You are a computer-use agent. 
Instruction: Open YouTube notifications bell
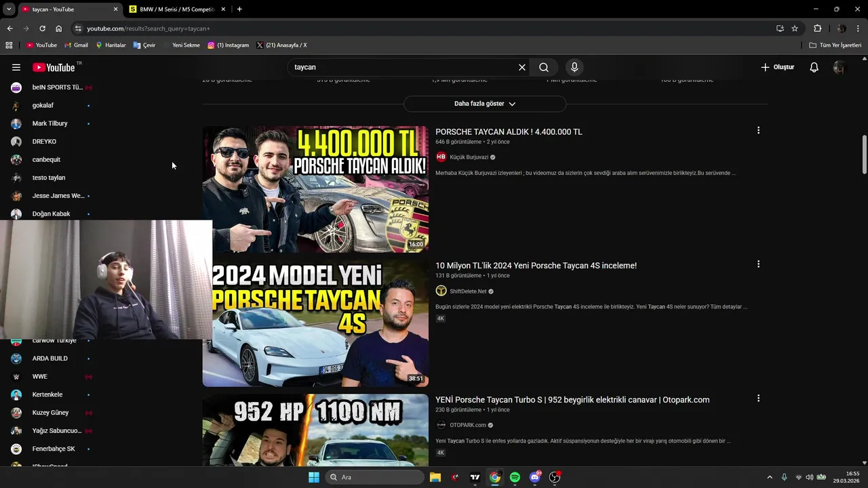pos(814,67)
